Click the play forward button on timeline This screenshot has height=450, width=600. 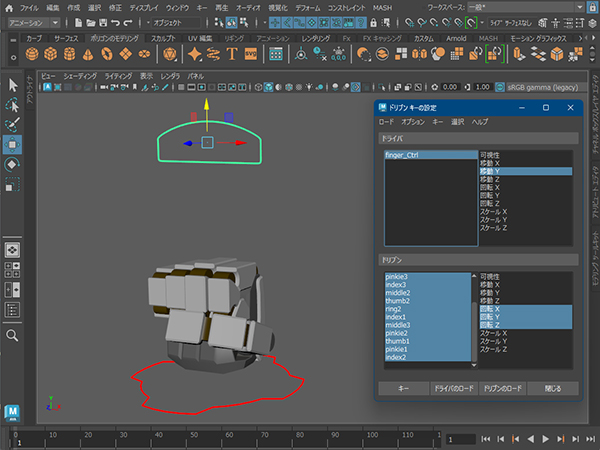(x=546, y=439)
